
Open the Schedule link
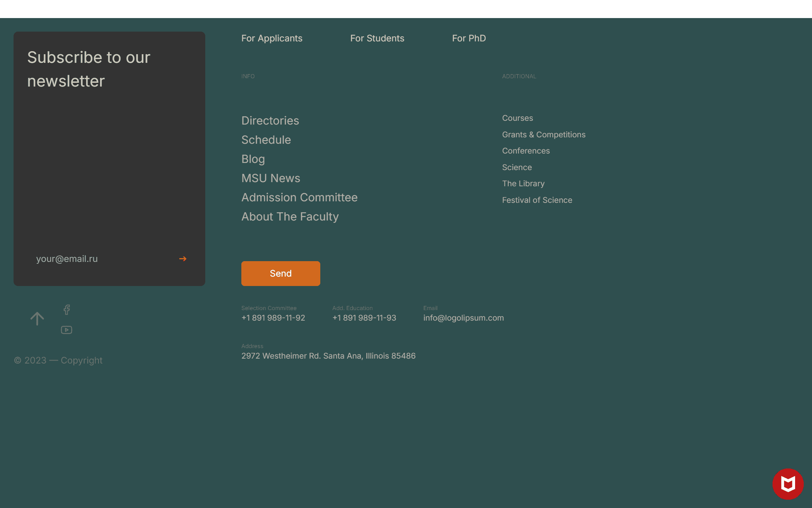(266, 140)
